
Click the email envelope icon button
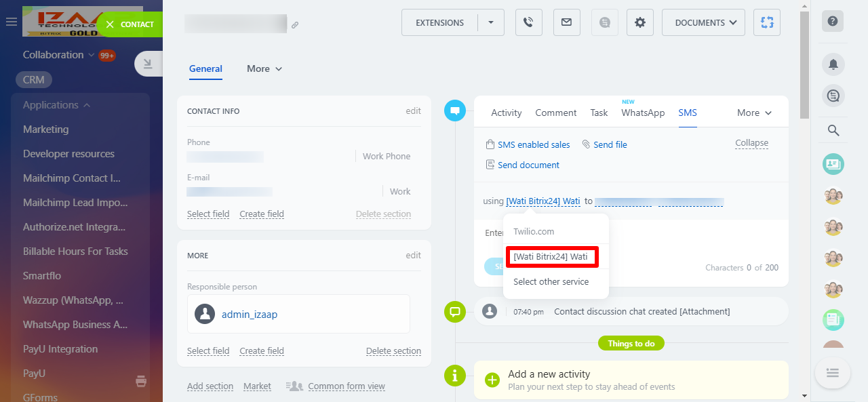click(566, 22)
